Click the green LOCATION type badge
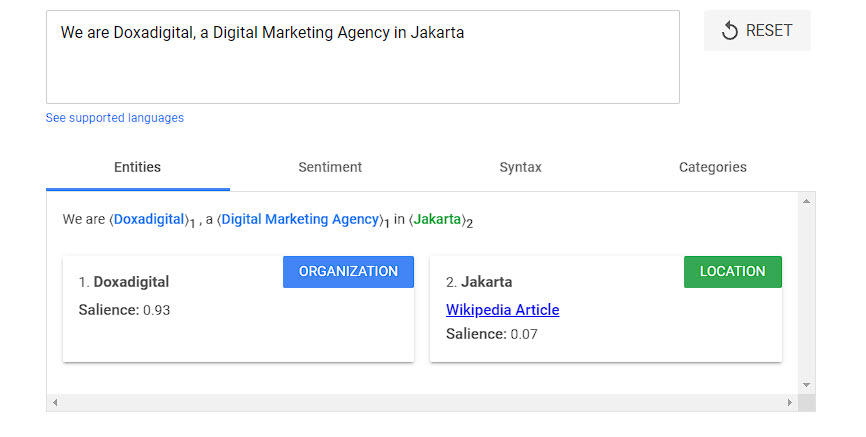Viewport: 866px width, 437px height. [x=733, y=272]
